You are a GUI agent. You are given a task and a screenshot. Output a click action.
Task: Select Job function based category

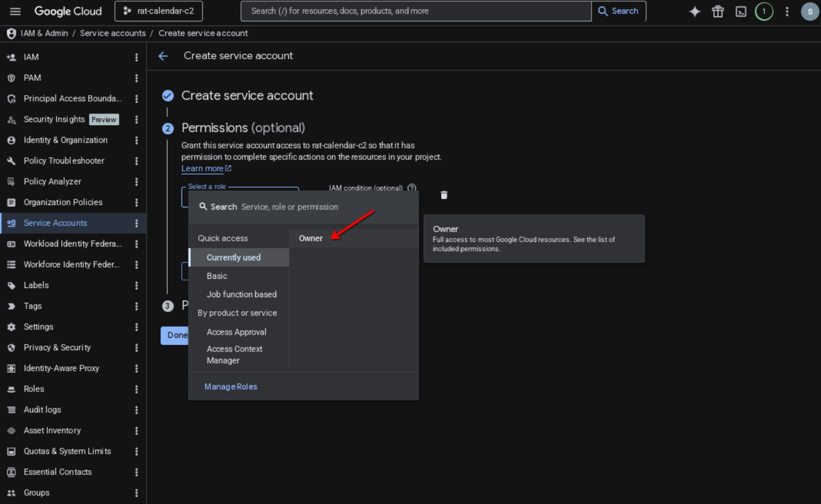239,294
